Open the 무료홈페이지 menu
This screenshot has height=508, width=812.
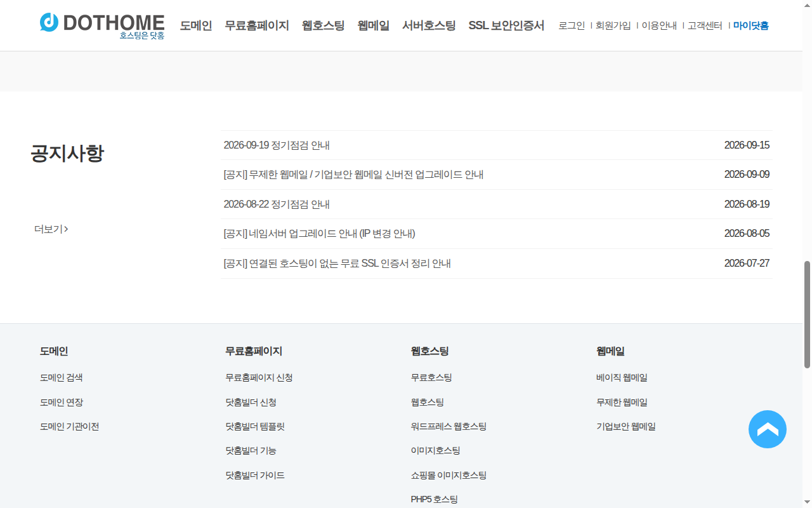pos(257,26)
